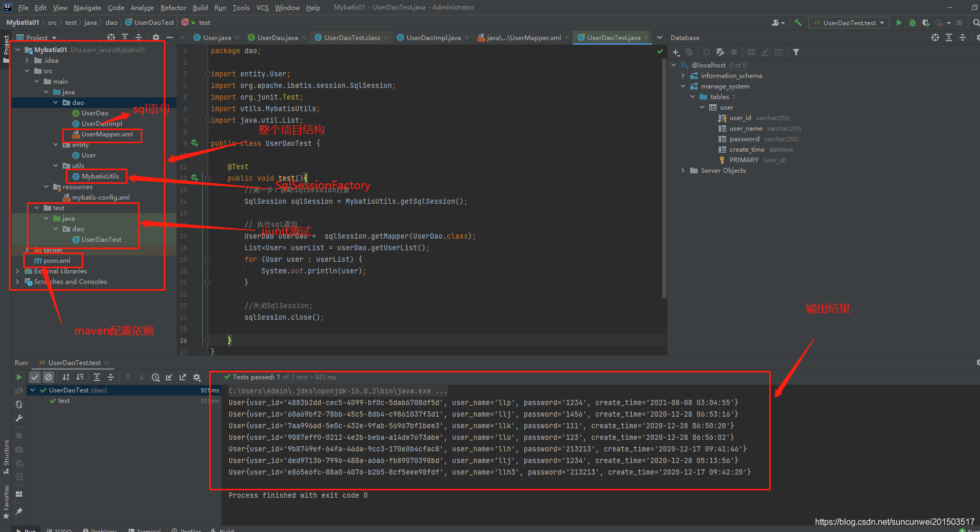This screenshot has width=980, height=532.
Task: Open the Project panel settings gear
Action: coord(155,37)
